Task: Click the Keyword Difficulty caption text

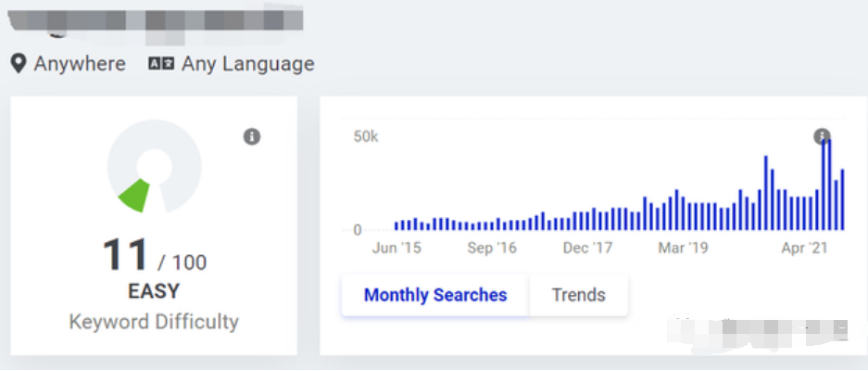Action: [x=154, y=322]
